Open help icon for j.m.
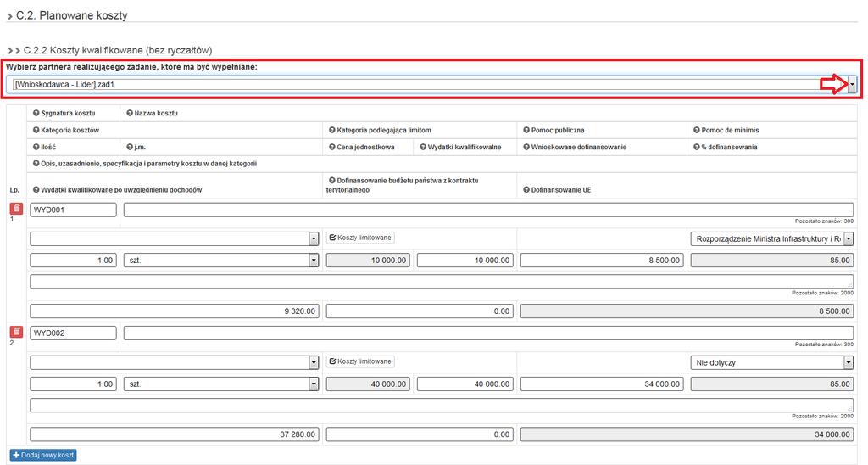This screenshot has width=868, height=465. pyautogui.click(x=130, y=148)
